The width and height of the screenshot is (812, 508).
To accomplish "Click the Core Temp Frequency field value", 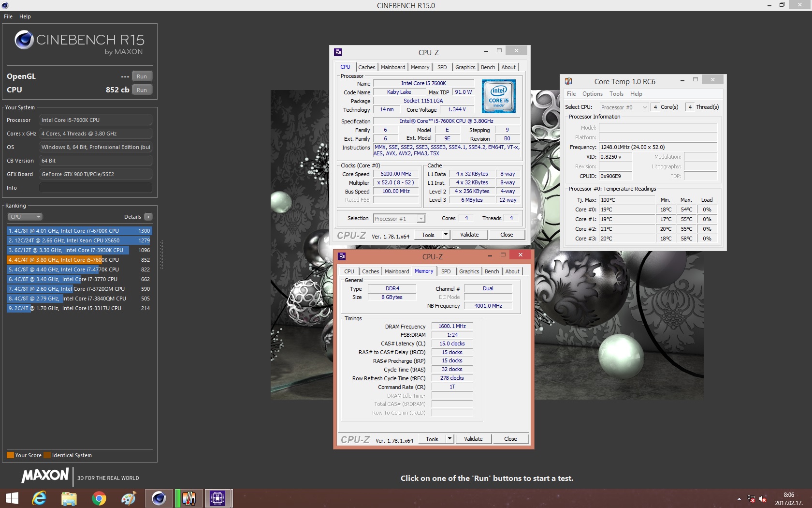I will [x=658, y=147].
